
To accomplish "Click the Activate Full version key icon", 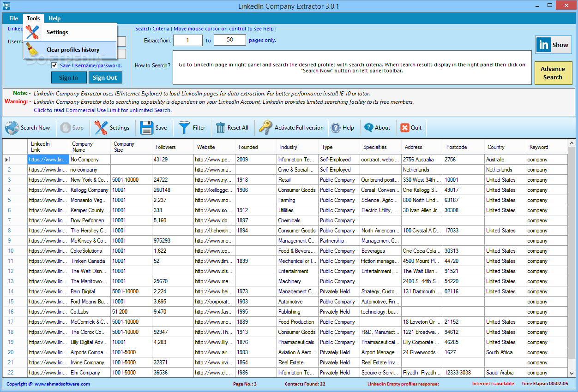I will coord(265,128).
